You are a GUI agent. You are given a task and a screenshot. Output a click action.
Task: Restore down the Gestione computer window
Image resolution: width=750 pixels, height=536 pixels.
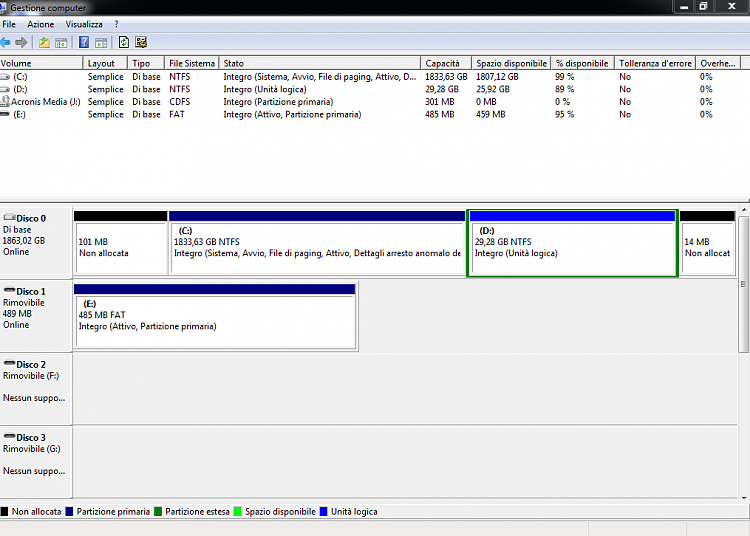coord(703,6)
